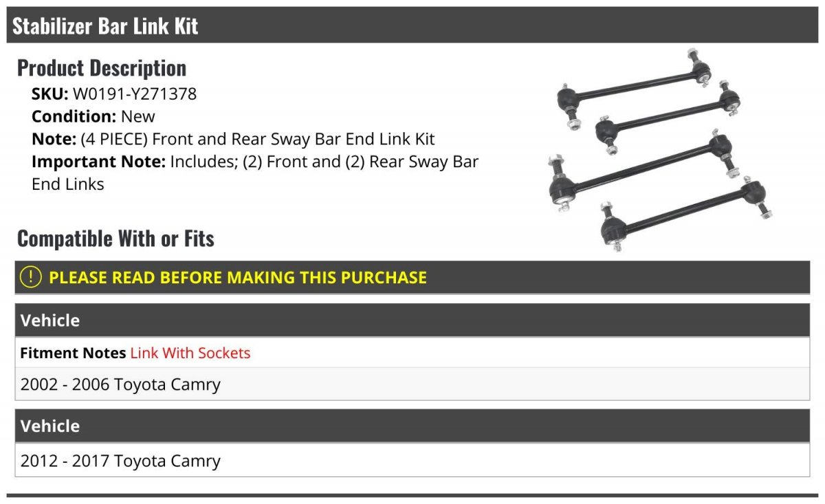Open the "Please read before making this purchase" notice
This screenshot has width=825, height=504.
coord(238,278)
